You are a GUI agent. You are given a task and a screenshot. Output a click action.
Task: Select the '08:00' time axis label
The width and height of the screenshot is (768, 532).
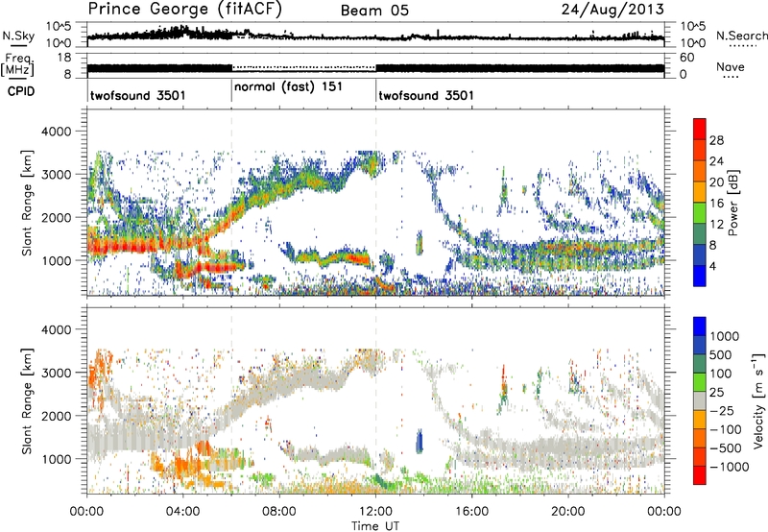tap(279, 512)
